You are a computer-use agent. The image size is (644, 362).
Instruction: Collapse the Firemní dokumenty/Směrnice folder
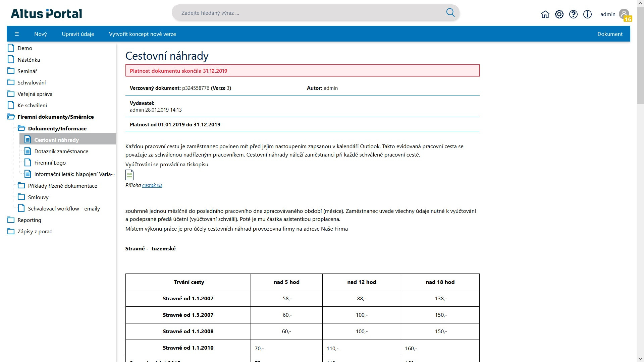point(11,117)
